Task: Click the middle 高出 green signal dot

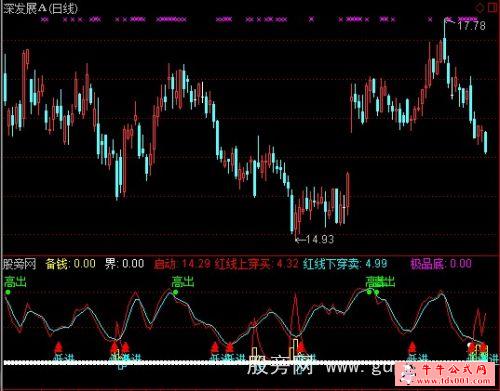Action: coord(176,292)
